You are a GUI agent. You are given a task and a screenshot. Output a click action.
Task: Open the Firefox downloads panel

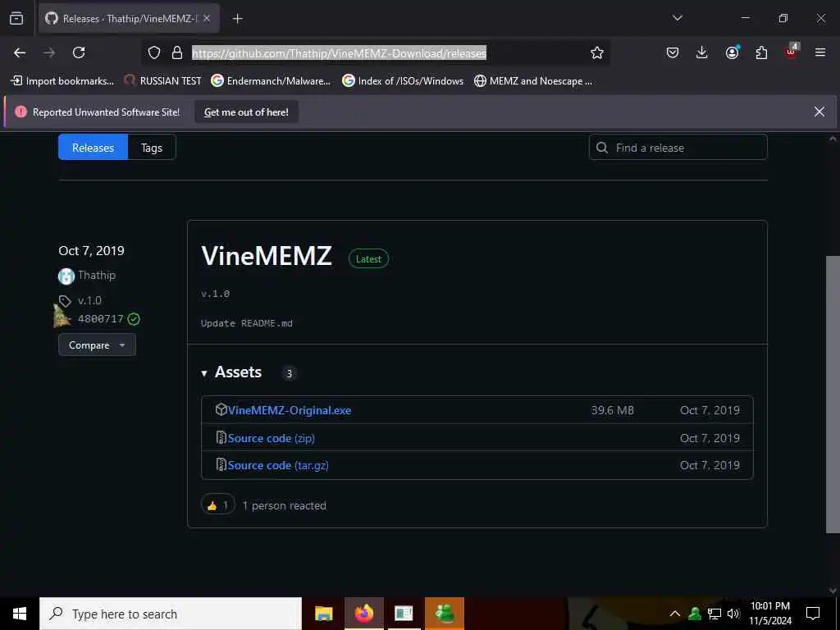point(702,52)
